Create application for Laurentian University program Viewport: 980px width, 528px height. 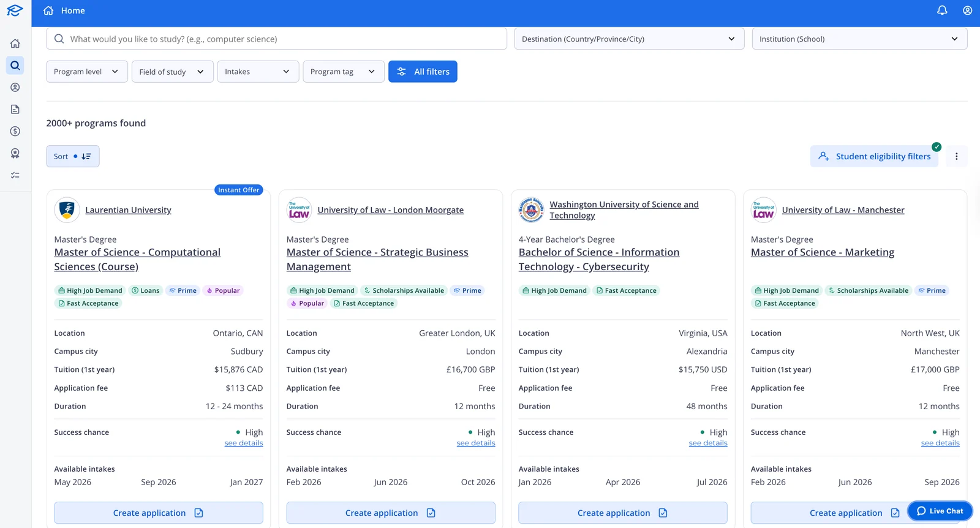[159, 513]
